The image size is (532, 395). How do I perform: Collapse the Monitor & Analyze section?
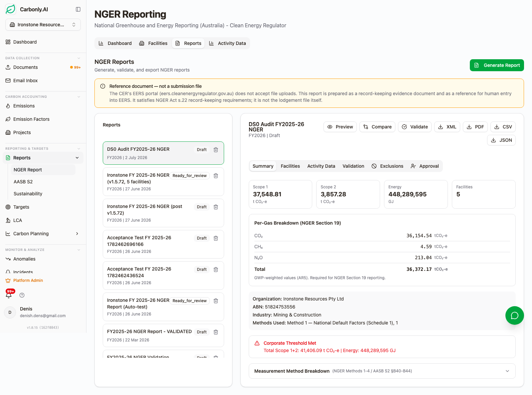pyautogui.click(x=79, y=250)
